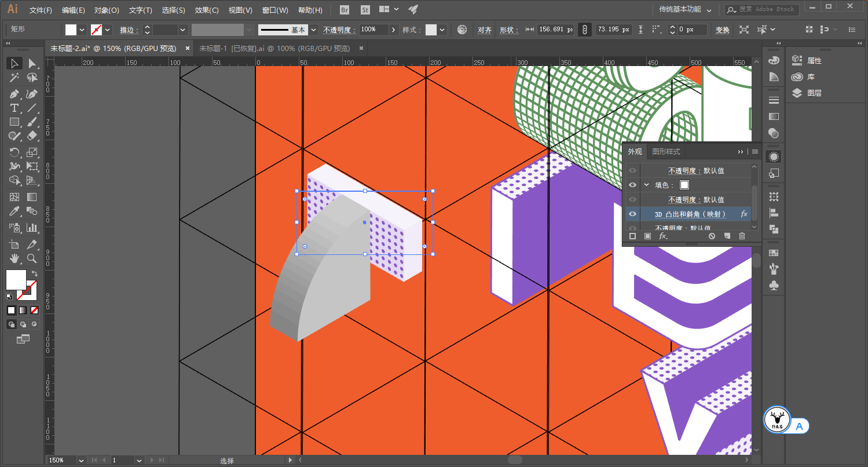
Task: Click the 样式 swatch in control bar
Action: pyautogui.click(x=431, y=30)
